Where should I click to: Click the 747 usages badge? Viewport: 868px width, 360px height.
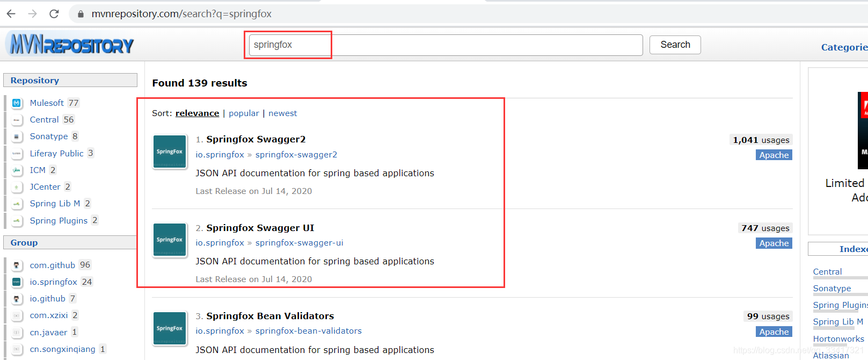tap(765, 228)
